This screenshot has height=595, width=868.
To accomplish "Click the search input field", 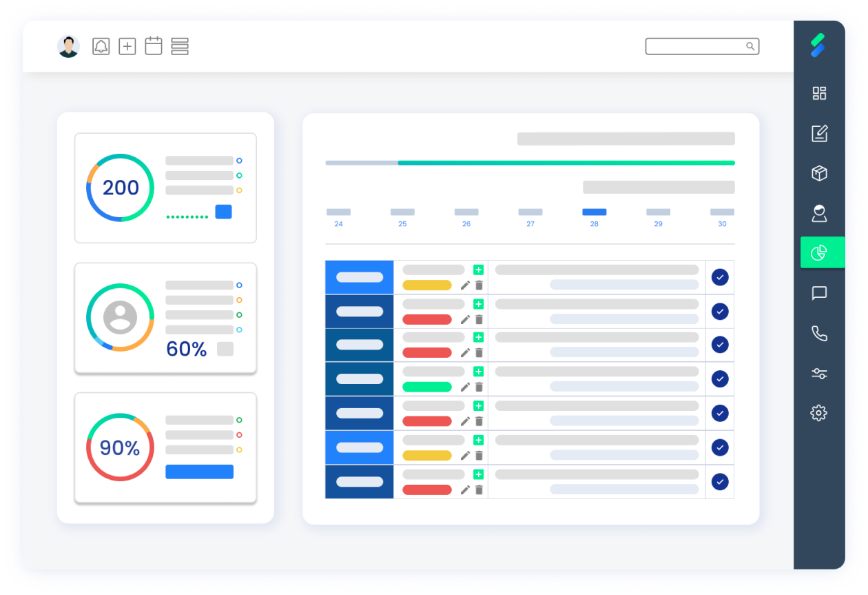I will point(696,46).
